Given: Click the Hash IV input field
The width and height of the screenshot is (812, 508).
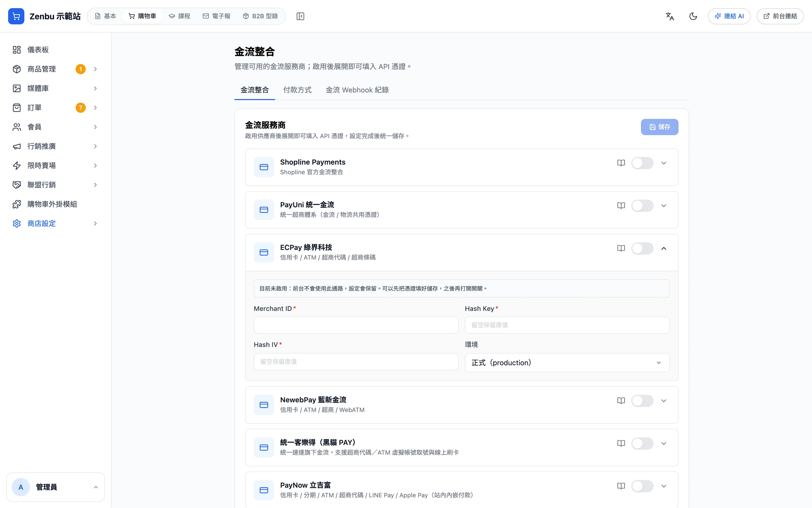Looking at the screenshot, I should coord(356,361).
